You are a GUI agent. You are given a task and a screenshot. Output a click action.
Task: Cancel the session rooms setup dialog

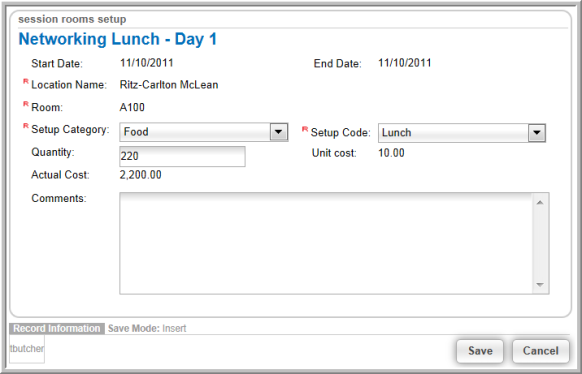coord(540,351)
